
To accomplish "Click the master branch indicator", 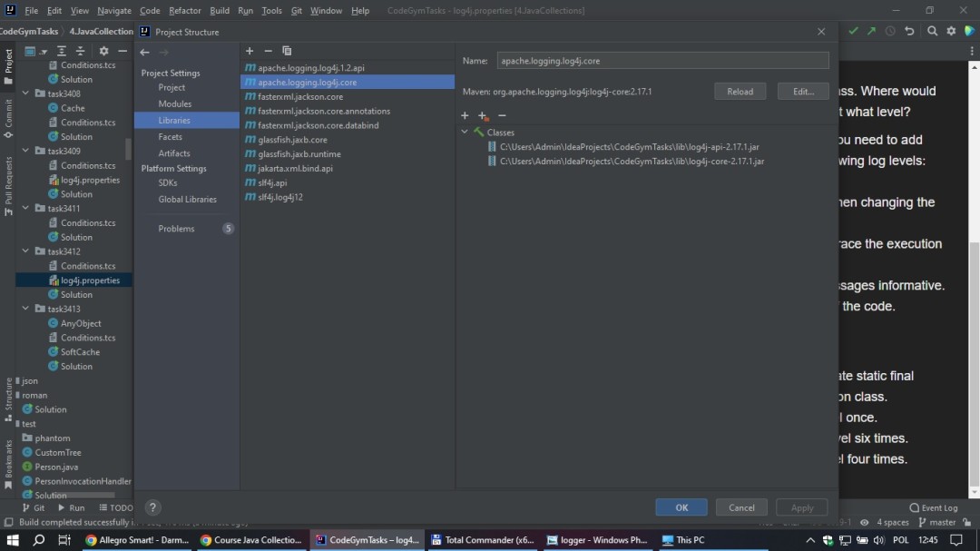I will [936, 522].
